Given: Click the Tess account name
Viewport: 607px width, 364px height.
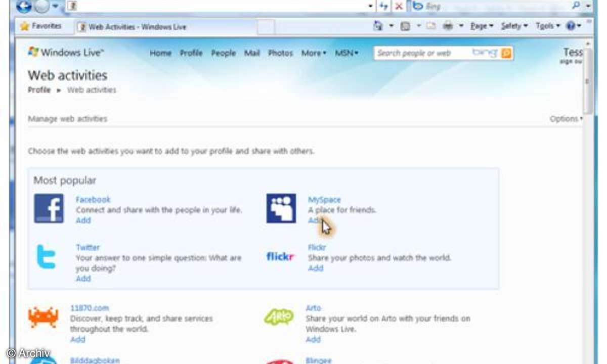Looking at the screenshot, I should (573, 52).
